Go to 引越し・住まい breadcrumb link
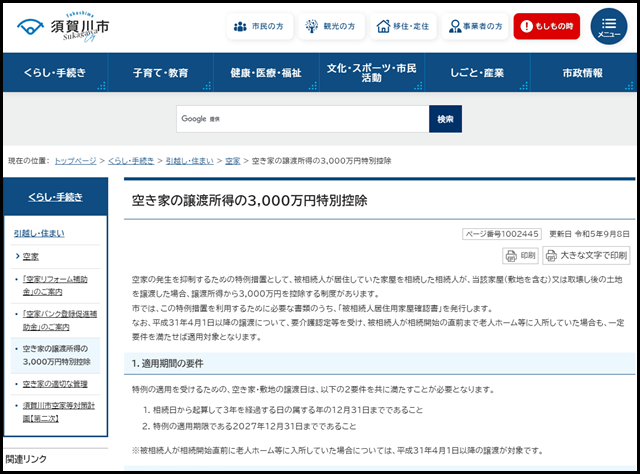 pos(190,161)
